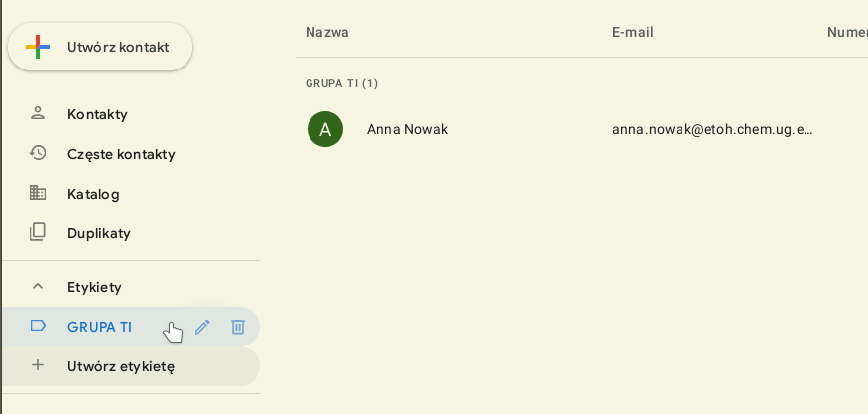Collapse the Etykiety section chevron
This screenshot has width=868, height=414.
tap(38, 287)
